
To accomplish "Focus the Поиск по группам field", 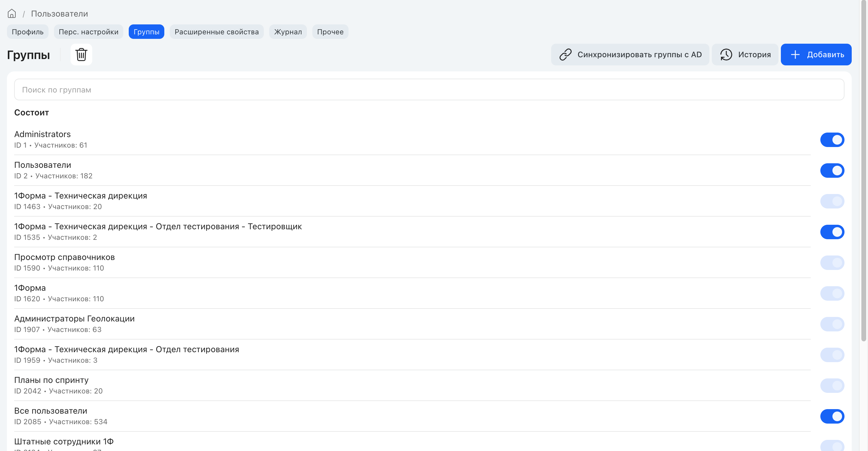I will tap(429, 89).
